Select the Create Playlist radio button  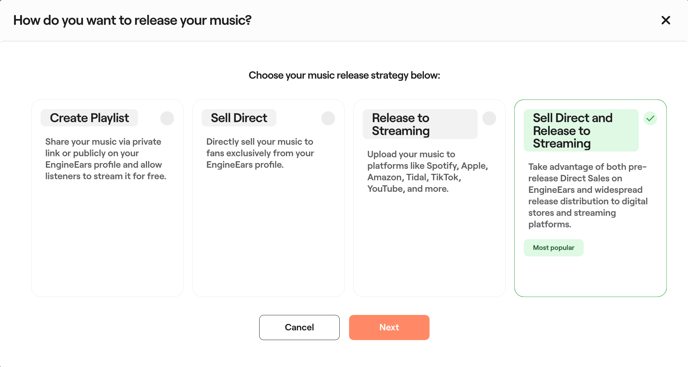(167, 118)
